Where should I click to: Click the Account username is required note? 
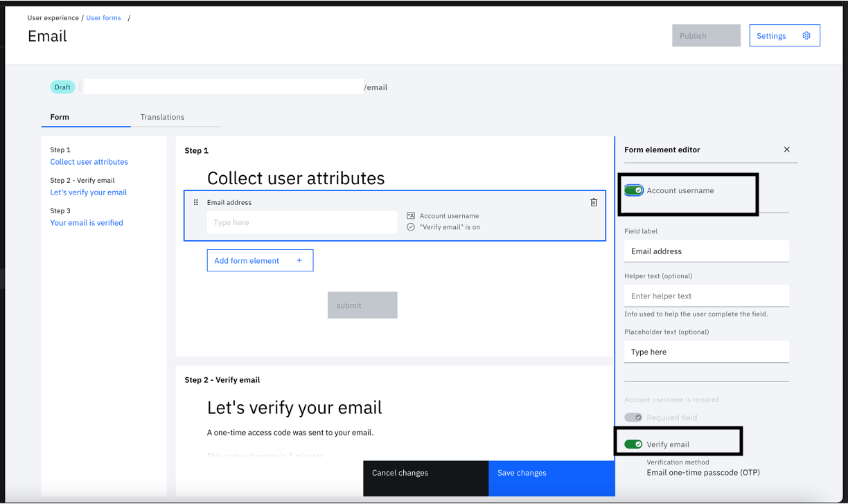(672, 399)
